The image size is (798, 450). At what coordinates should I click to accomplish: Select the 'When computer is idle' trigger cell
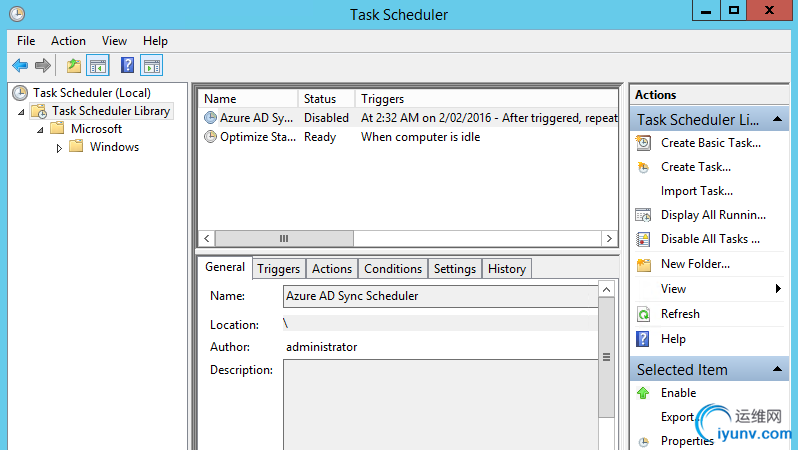click(x=420, y=137)
